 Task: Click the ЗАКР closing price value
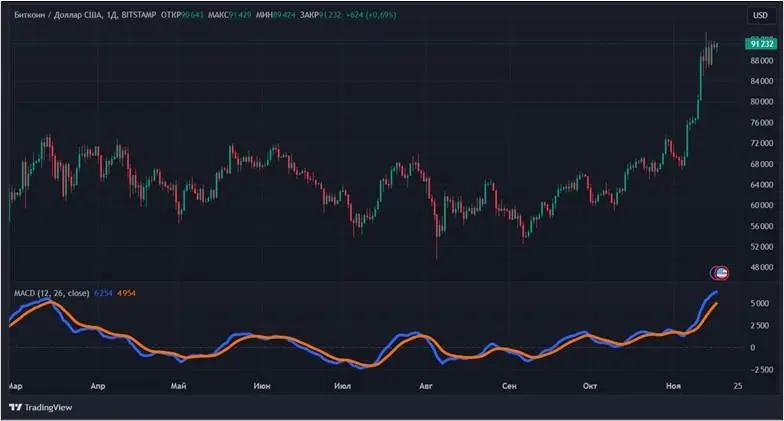334,15
